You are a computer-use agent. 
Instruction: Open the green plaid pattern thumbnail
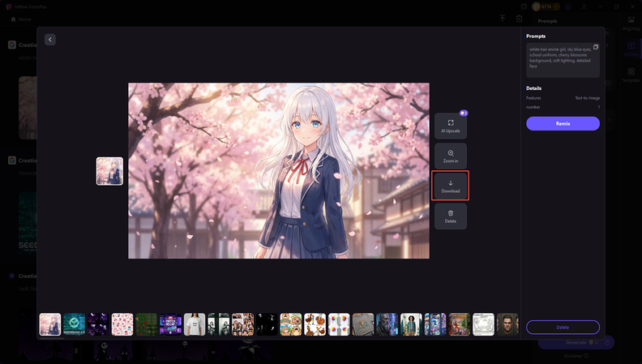147,324
